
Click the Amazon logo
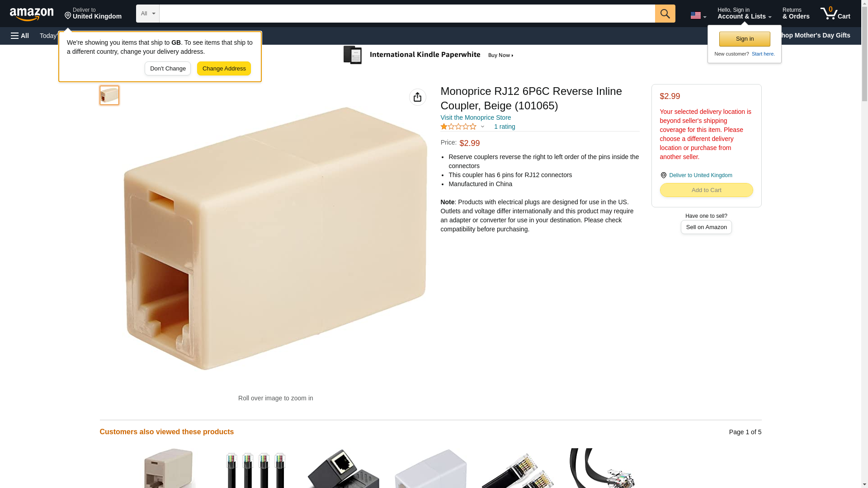click(32, 14)
